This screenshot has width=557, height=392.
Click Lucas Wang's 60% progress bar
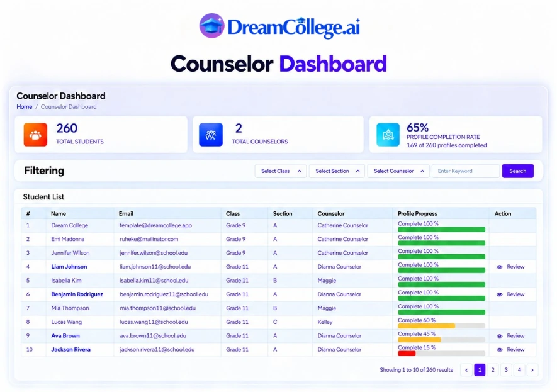coord(442,326)
